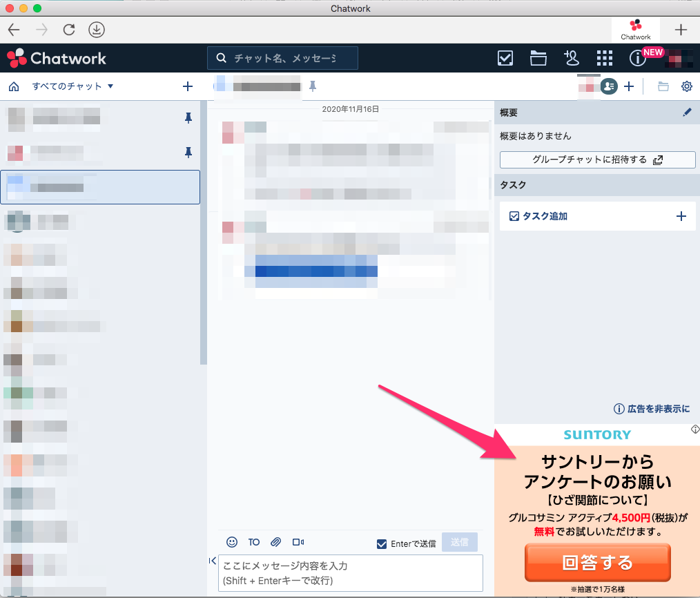Image resolution: width=700 pixels, height=598 pixels.
Task: View member list icon in chat header
Action: pos(608,86)
